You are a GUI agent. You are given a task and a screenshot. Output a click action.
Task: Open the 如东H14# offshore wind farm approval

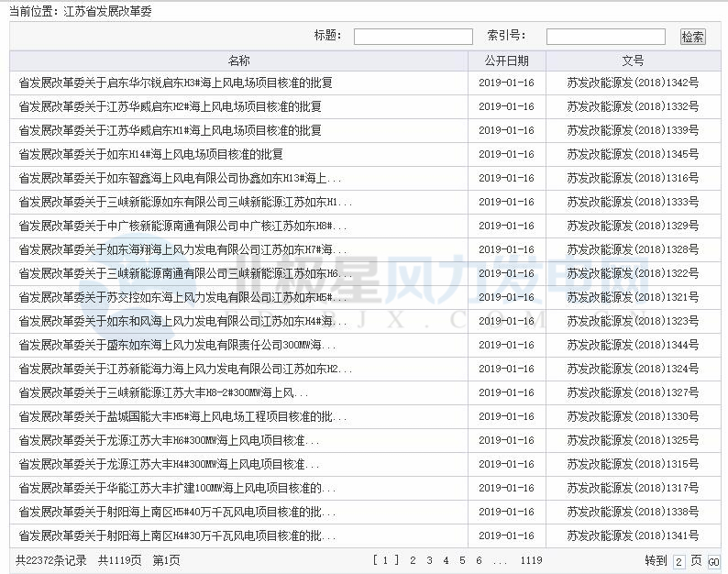coord(150,154)
